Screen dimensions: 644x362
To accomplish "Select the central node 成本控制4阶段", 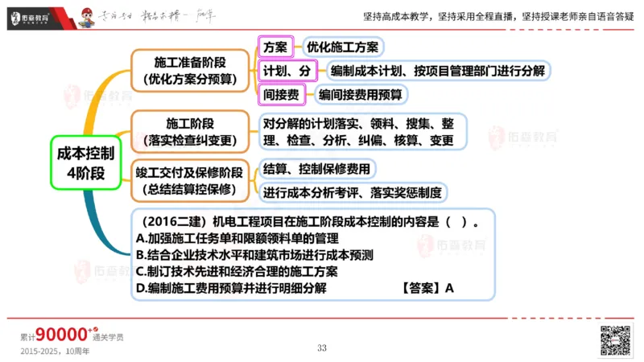I will [x=86, y=163].
